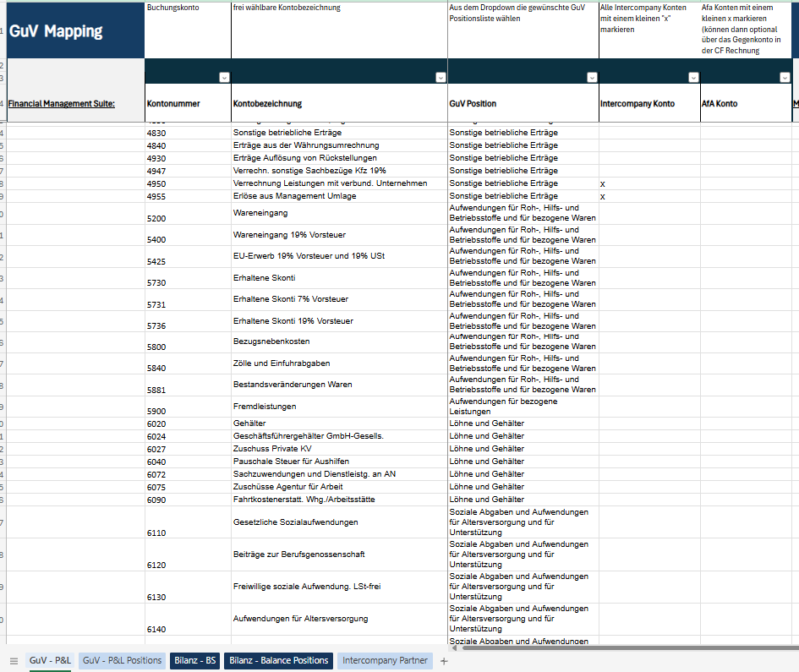Open the Bilanz - Balance Positions tab

pyautogui.click(x=278, y=660)
